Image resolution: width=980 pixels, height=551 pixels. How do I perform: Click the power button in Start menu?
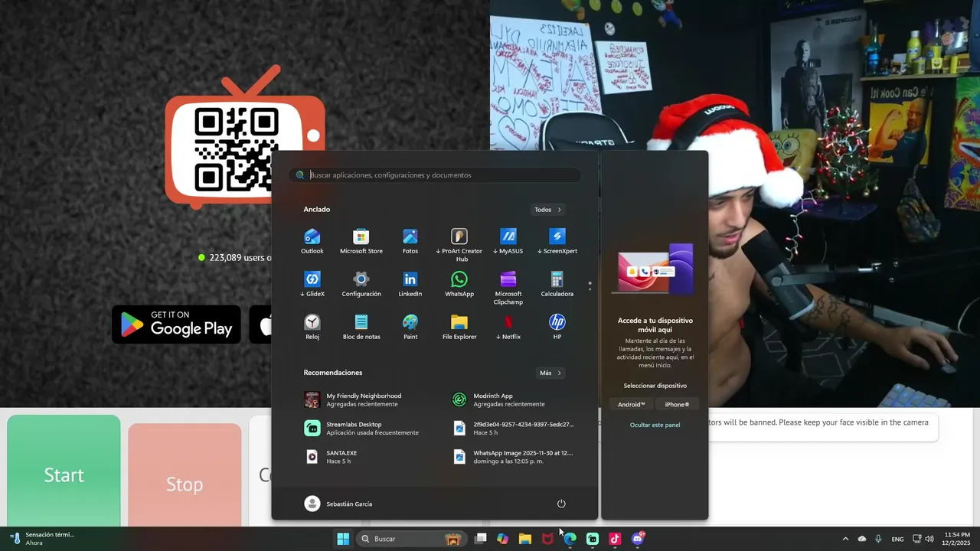561,504
